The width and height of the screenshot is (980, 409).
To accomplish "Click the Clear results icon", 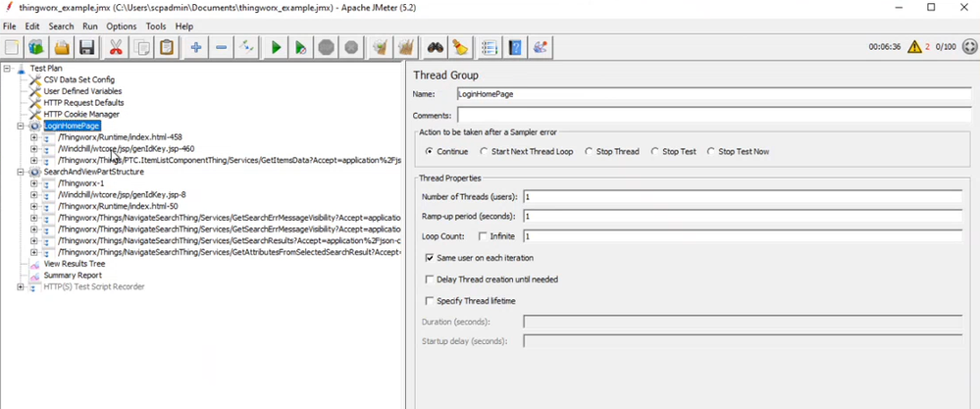I will (380, 47).
